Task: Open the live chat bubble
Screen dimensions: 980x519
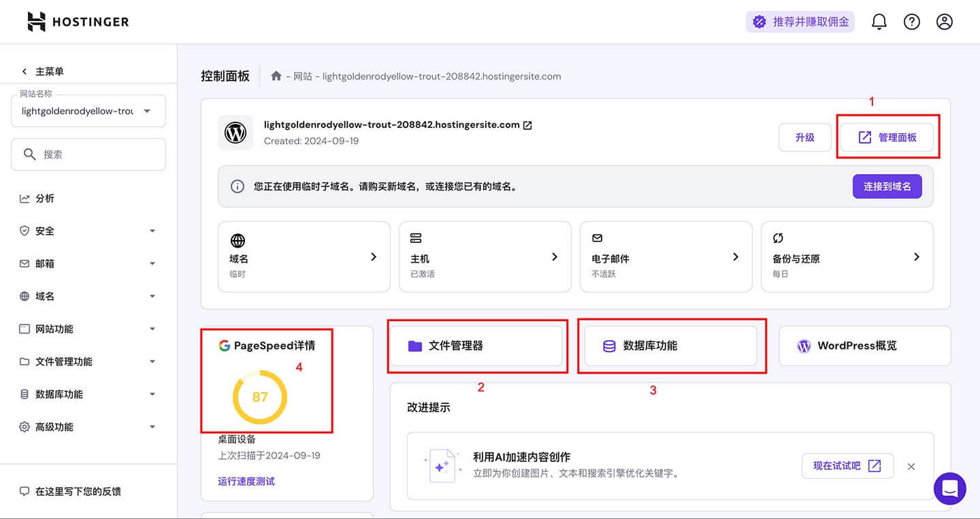Action: [x=949, y=488]
